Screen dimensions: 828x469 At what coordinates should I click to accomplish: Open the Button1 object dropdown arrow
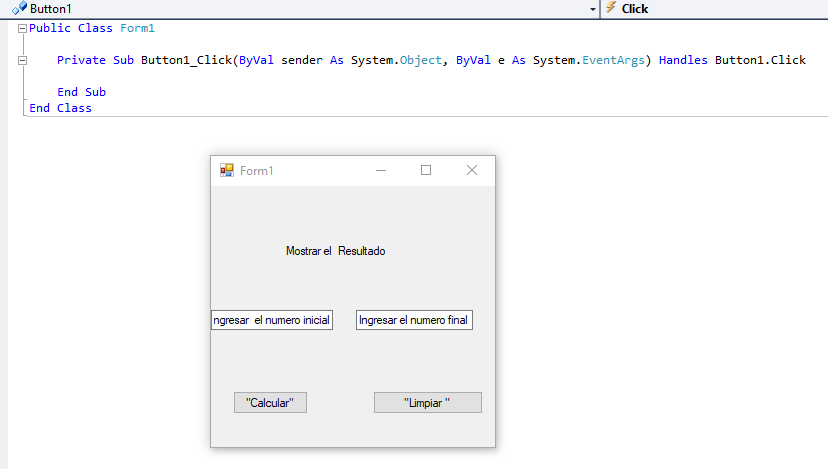pyautogui.click(x=592, y=8)
